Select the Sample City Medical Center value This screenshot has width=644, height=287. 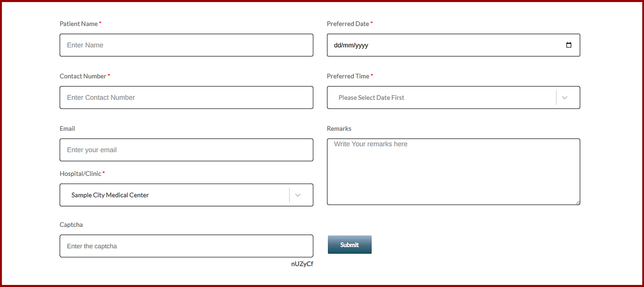click(110, 195)
